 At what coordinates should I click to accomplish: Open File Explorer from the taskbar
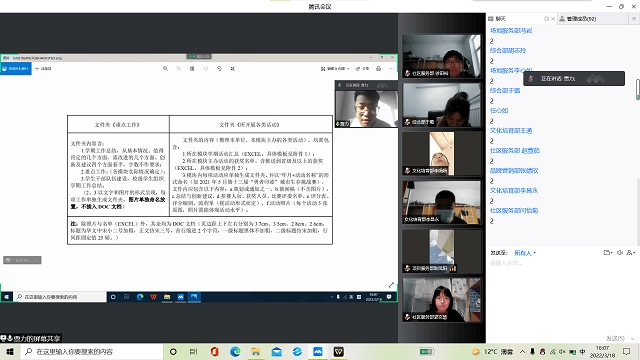tap(256, 351)
